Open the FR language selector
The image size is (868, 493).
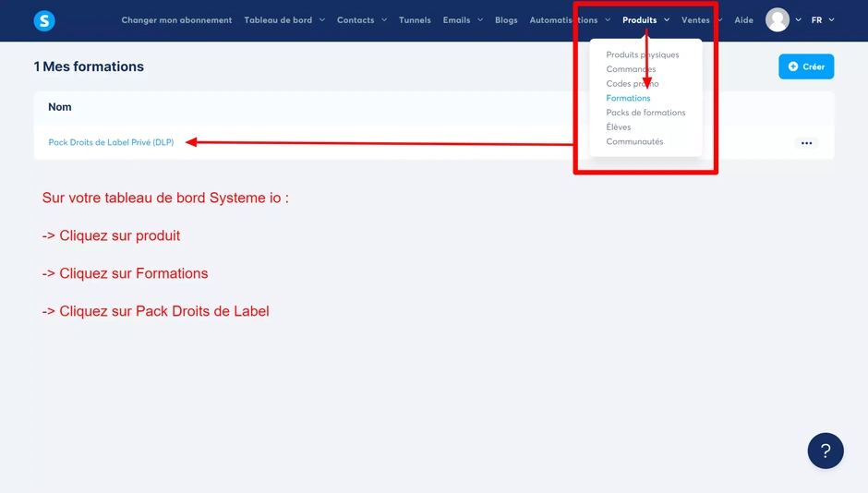823,20
